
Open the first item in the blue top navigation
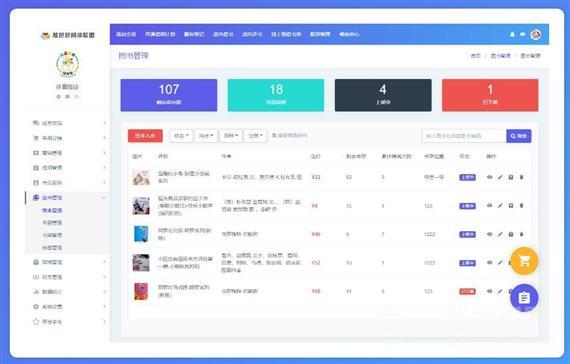pos(126,34)
